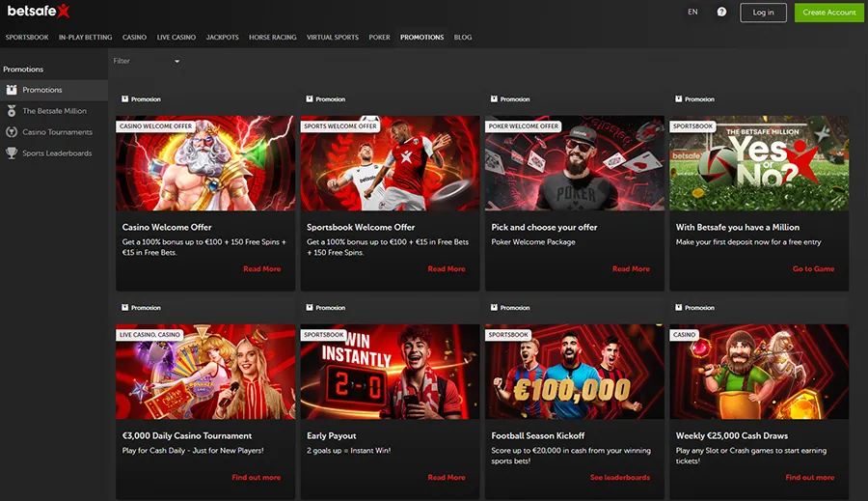Screen dimensions: 868x501
Task: Click the POKER WELCOME OFFER tag label
Action: [523, 126]
